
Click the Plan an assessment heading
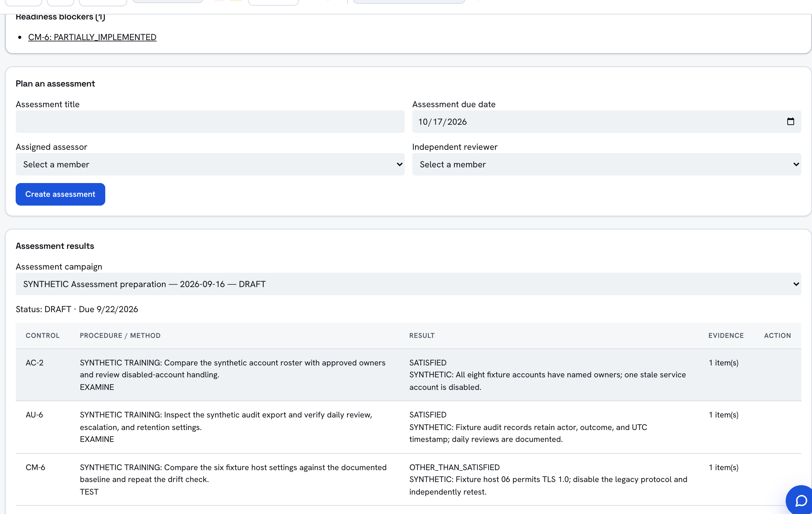pyautogui.click(x=55, y=84)
